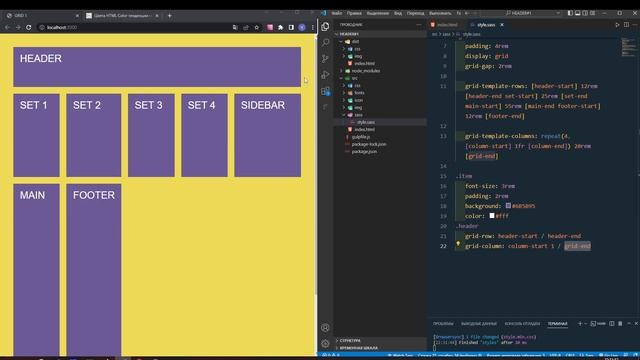Expand the Структура outline section

coord(380,340)
